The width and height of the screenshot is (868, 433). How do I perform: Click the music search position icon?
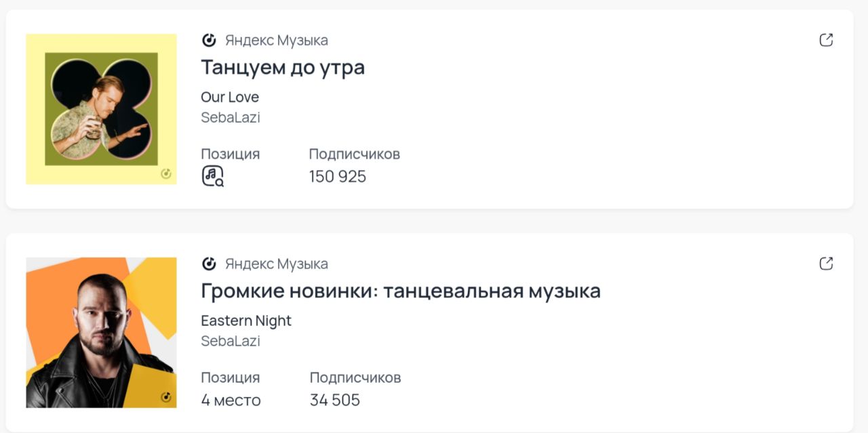point(212,176)
